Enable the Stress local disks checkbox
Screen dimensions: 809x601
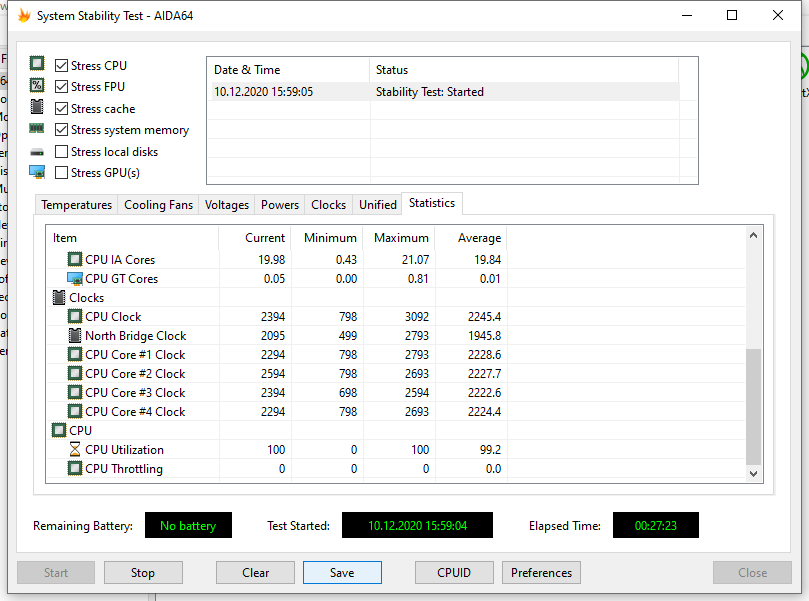click(x=61, y=152)
